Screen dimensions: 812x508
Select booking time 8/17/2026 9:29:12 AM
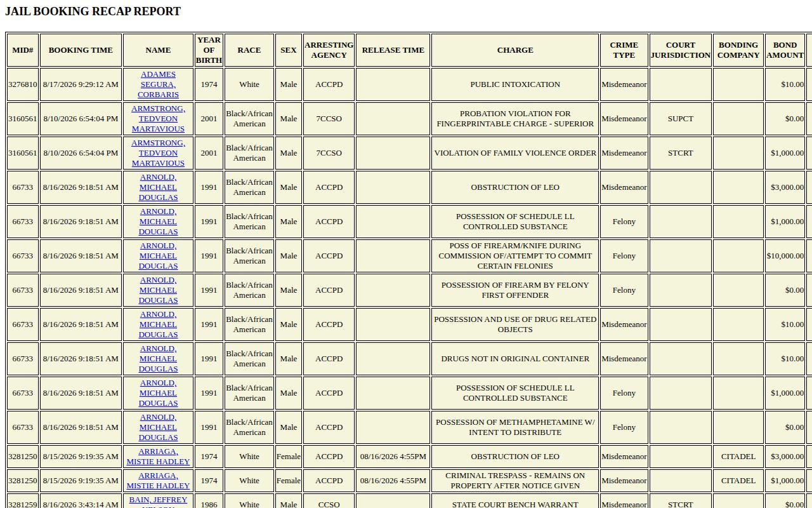[81, 84]
